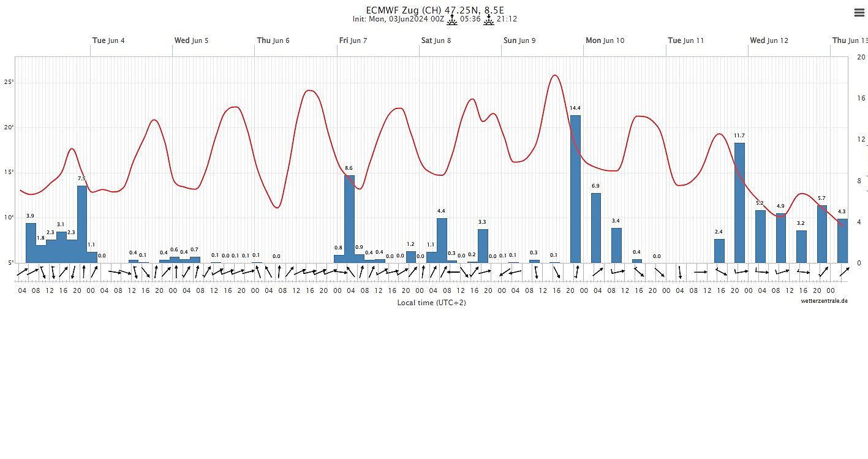
Task: Select the 4.9 precipitation bar
Action: pyautogui.click(x=781, y=238)
